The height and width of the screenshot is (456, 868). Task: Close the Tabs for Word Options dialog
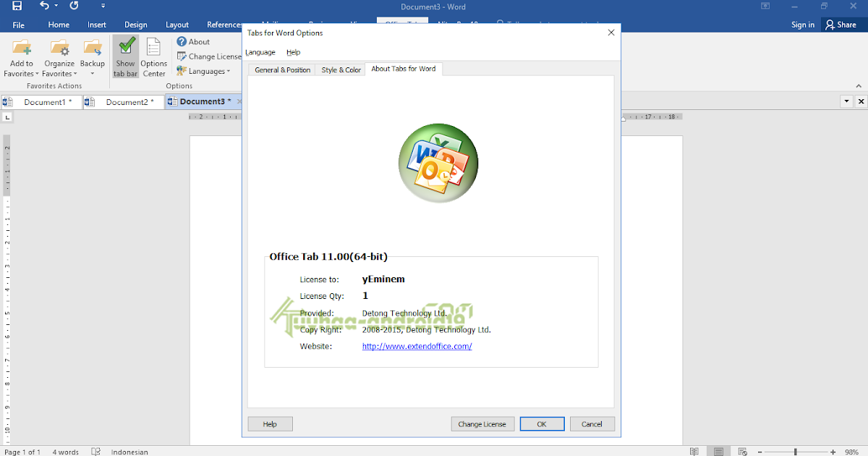pyautogui.click(x=611, y=33)
